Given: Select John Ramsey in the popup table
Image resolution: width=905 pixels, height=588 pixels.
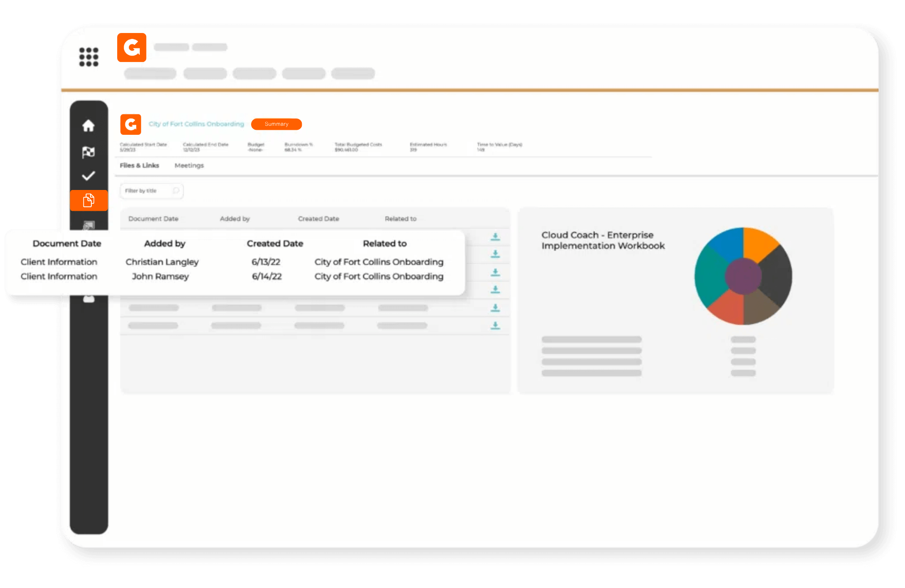Looking at the screenshot, I should pos(160,276).
